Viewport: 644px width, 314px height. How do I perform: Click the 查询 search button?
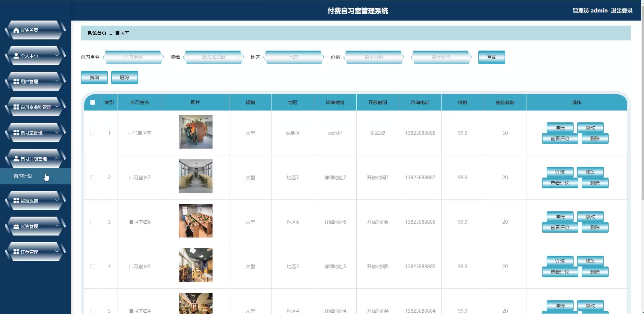click(492, 57)
